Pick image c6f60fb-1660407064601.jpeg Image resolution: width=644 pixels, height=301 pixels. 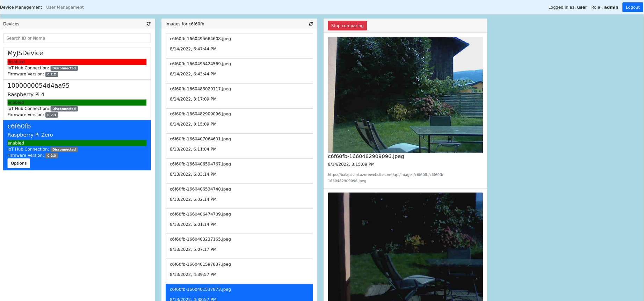[239, 145]
